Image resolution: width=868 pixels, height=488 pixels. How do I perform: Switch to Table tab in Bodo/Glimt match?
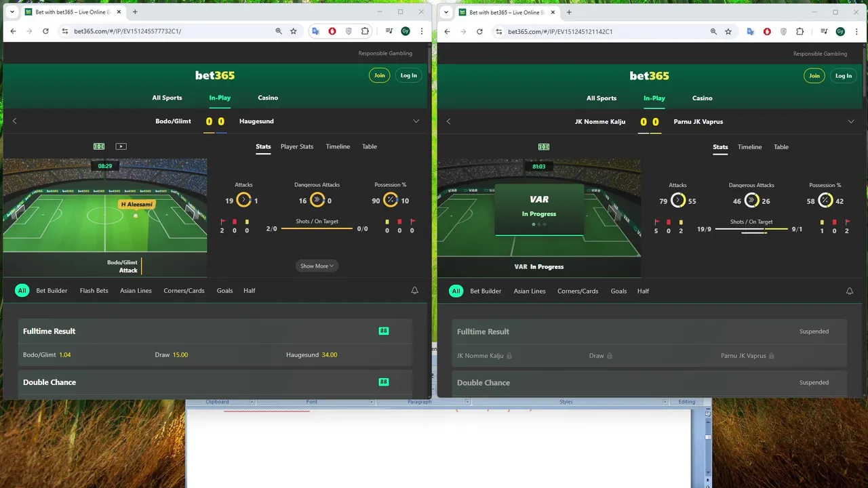click(369, 146)
